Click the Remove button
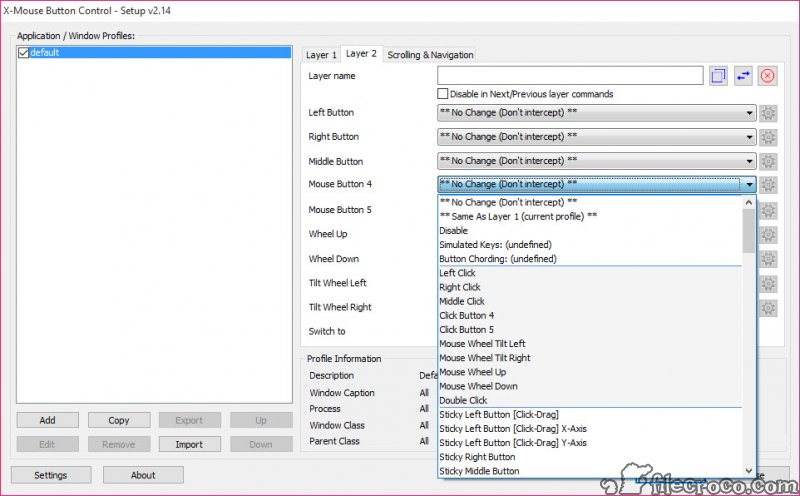The width and height of the screenshot is (800, 496). (119, 444)
